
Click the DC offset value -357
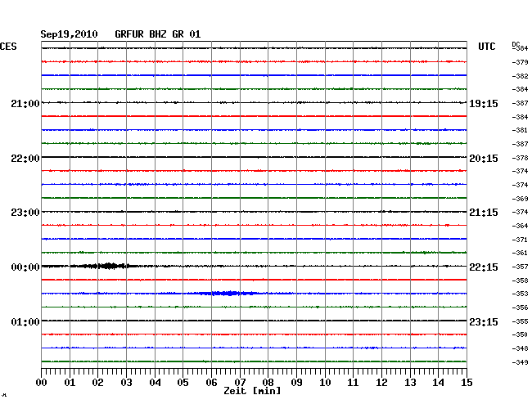[520, 267]
